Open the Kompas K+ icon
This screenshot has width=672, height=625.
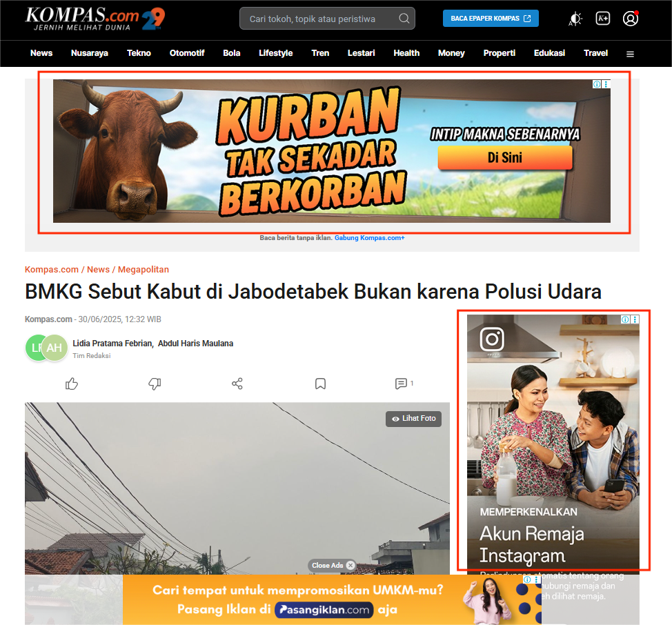[x=602, y=19]
